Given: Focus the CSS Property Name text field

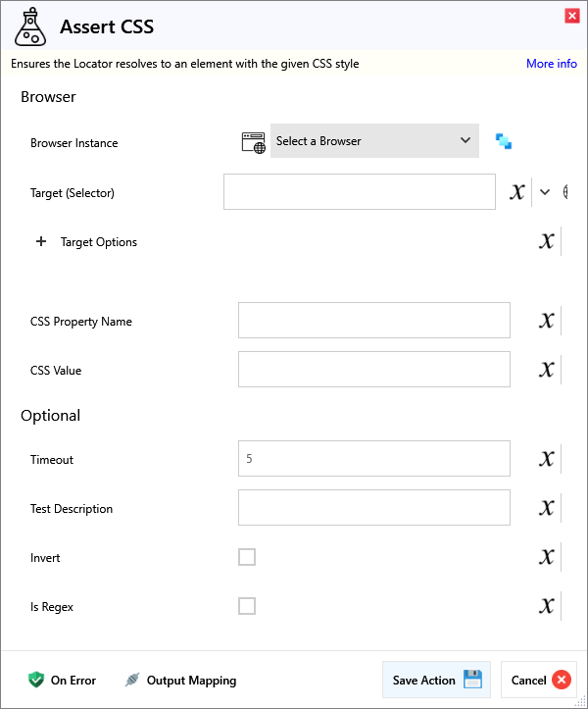Looking at the screenshot, I should point(373,321).
